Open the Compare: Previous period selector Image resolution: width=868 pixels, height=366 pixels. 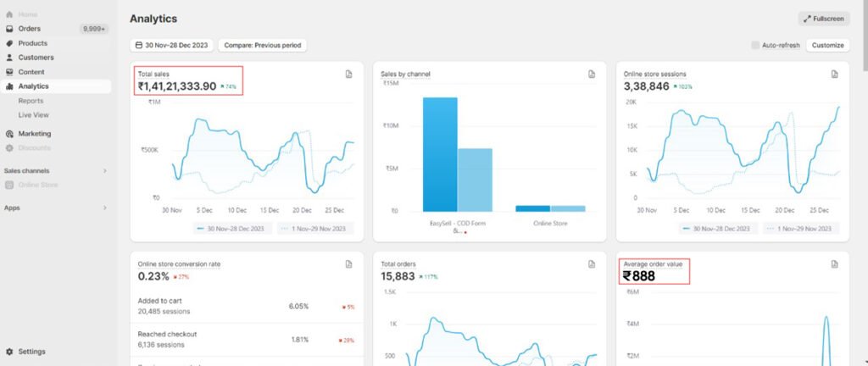(x=262, y=45)
